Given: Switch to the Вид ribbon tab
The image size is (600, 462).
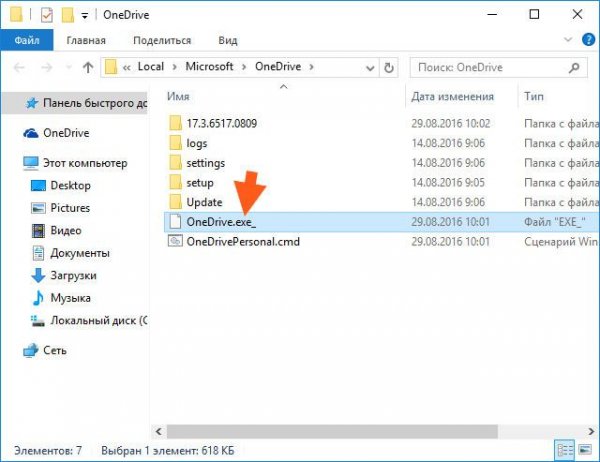Looking at the screenshot, I should (228, 40).
